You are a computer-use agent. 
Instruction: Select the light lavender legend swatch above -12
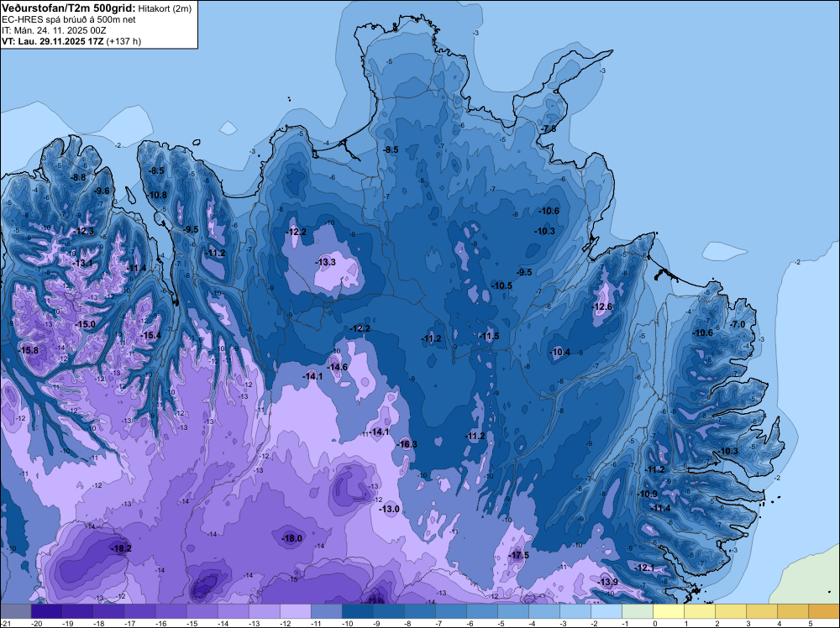(x=295, y=611)
